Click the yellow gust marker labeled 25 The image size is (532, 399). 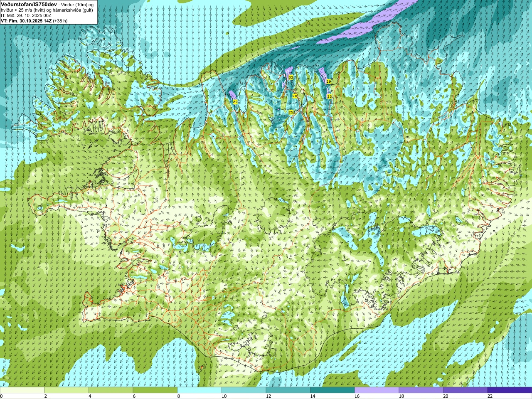(x=291, y=112)
